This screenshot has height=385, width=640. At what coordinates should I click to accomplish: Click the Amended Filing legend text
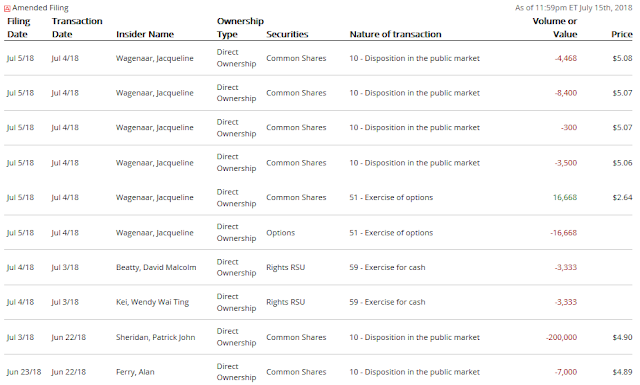40,8
